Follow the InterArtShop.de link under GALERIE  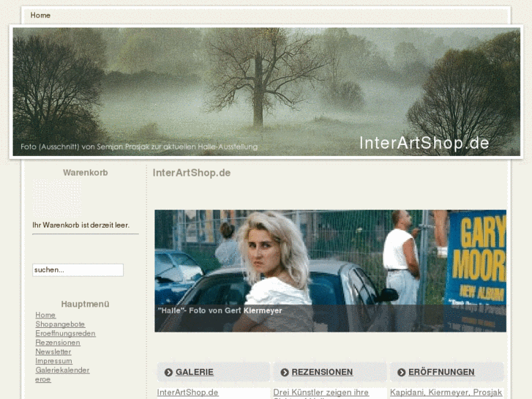tap(187, 392)
